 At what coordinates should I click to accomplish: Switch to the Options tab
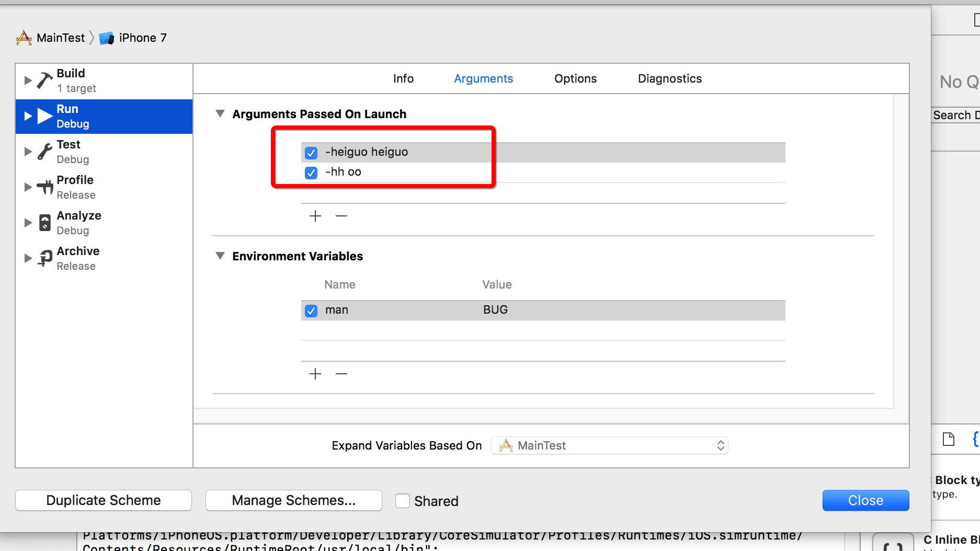[x=575, y=78]
